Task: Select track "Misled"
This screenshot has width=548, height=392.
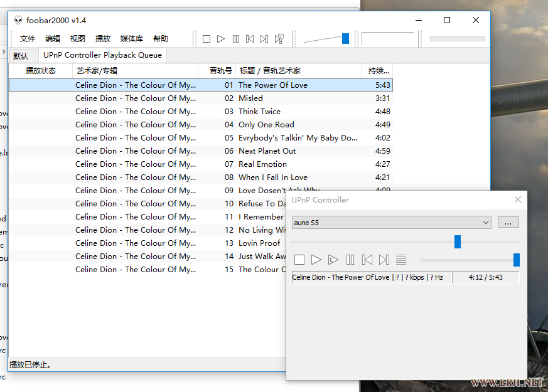Action: tap(201, 98)
